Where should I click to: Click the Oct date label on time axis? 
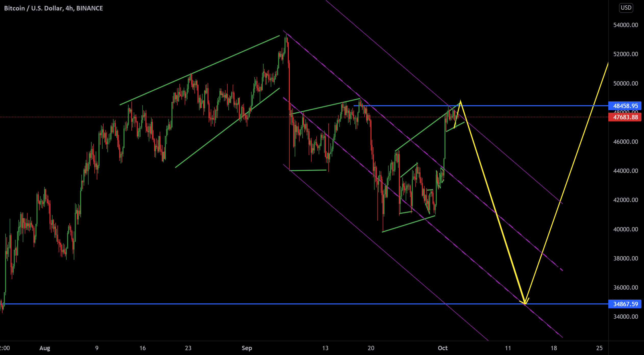[443, 348]
